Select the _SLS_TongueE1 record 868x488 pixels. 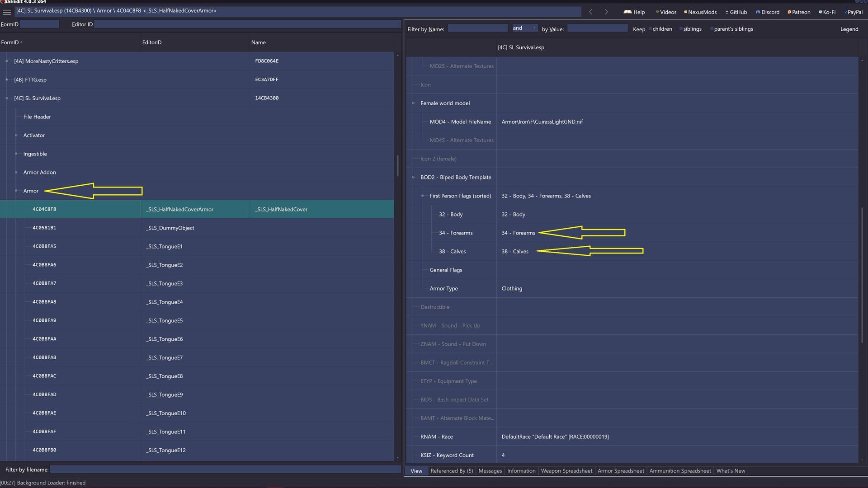point(197,246)
